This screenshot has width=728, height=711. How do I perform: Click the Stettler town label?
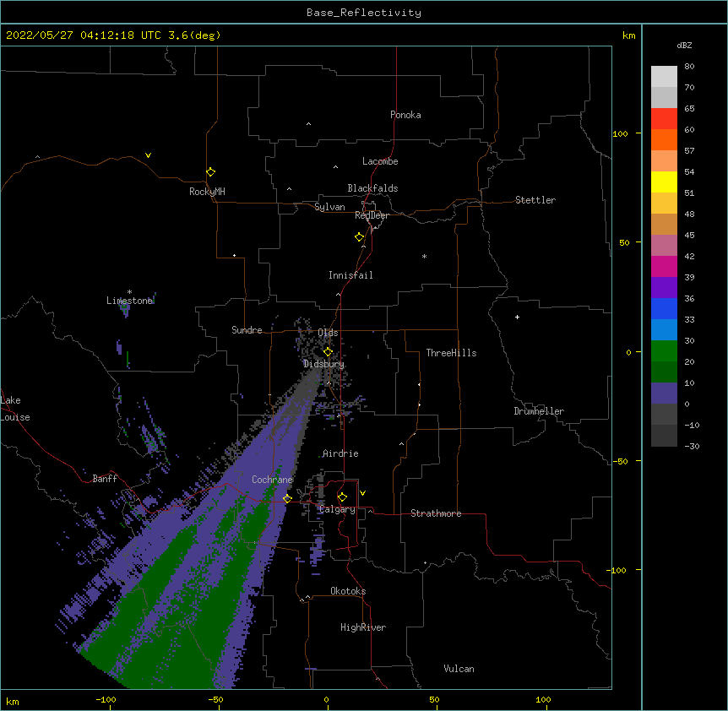(535, 200)
